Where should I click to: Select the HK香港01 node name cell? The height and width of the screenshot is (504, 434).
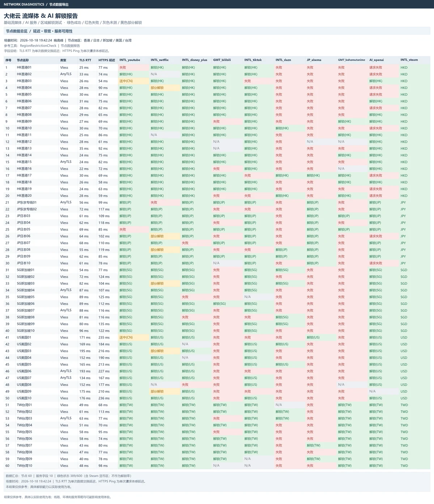click(24, 67)
